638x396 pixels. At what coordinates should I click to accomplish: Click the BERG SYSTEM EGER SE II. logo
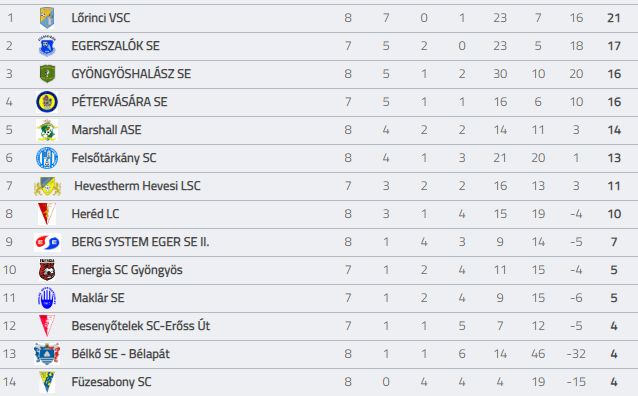point(47,242)
